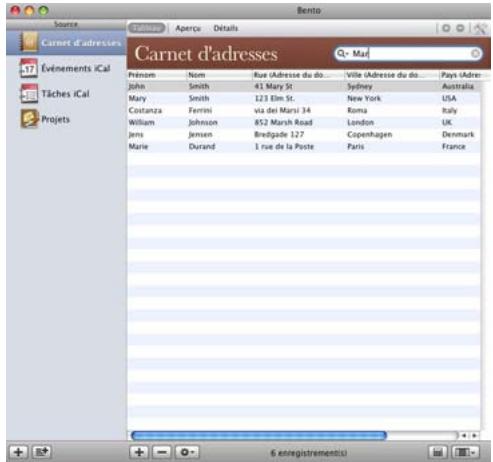Select the Tâches iCal library icon
The height and width of the screenshot is (462, 493).
[29, 94]
